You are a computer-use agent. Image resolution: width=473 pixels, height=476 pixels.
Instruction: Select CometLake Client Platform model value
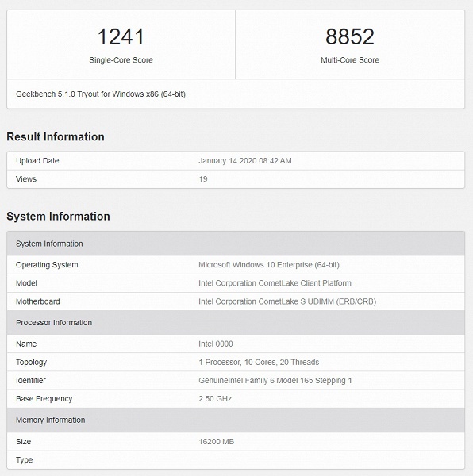275,283
